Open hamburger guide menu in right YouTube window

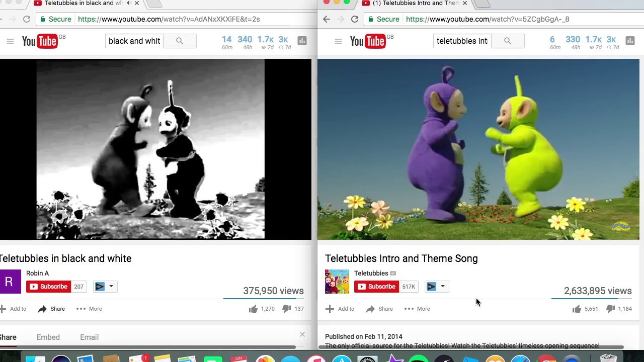click(x=338, y=41)
